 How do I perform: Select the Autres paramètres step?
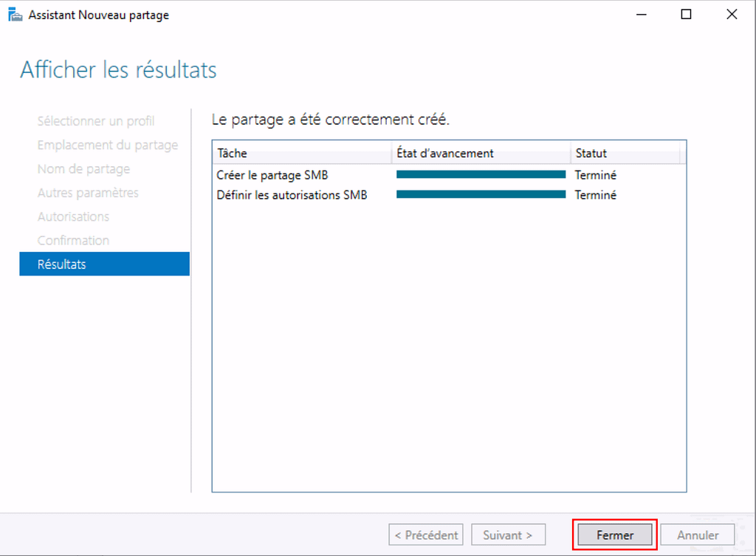[x=88, y=193]
